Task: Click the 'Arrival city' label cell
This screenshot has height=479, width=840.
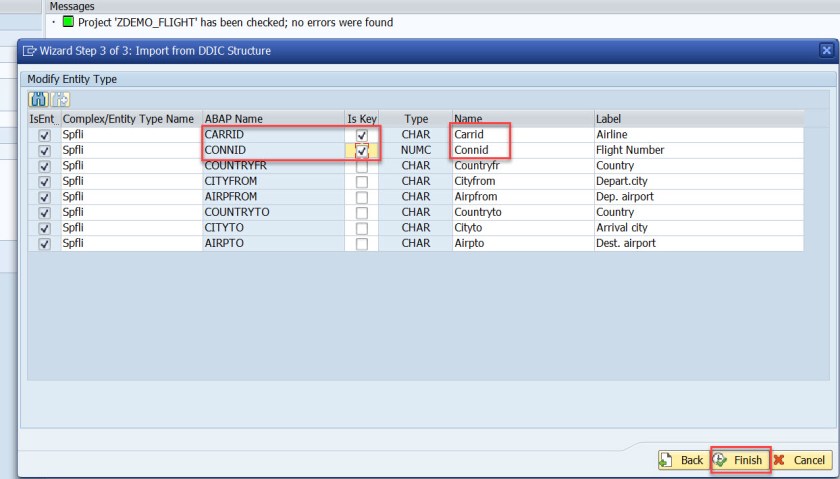Action: click(699, 228)
